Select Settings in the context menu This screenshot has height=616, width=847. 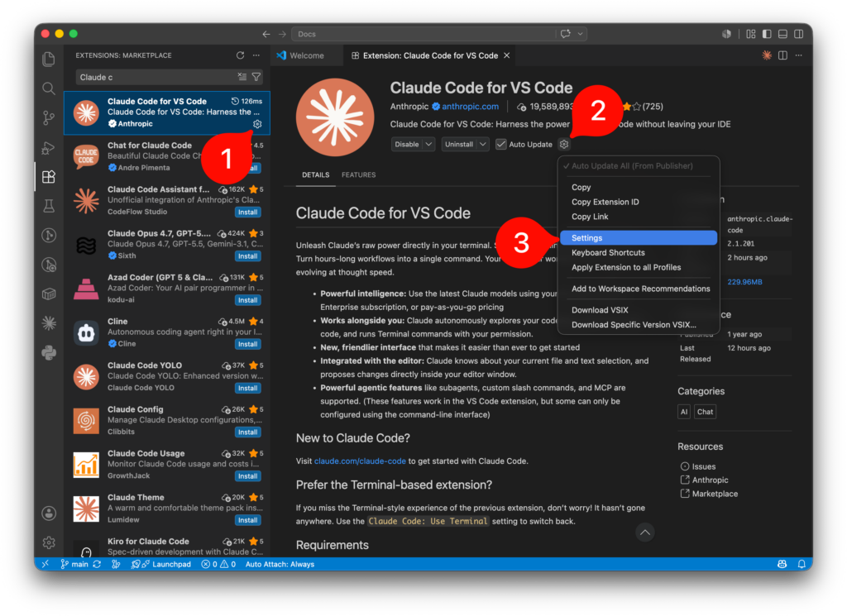pyautogui.click(x=639, y=237)
